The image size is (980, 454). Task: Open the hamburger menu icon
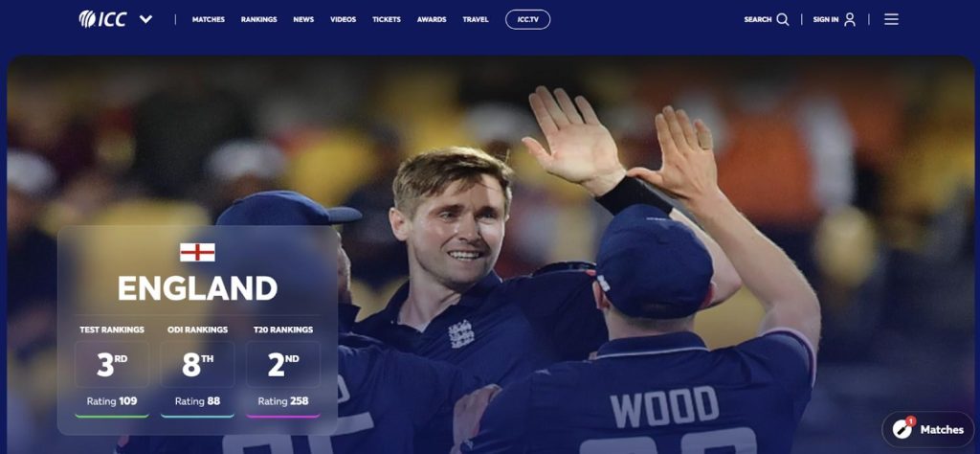pyautogui.click(x=891, y=19)
